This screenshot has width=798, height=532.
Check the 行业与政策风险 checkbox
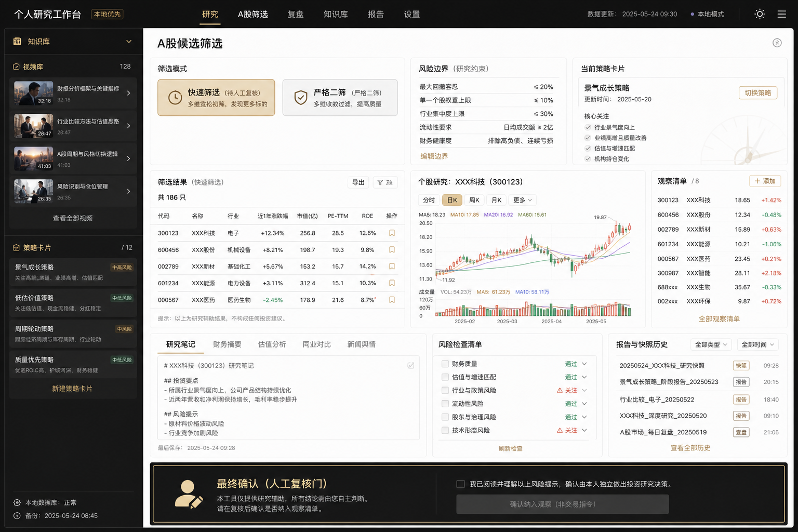[x=445, y=390]
